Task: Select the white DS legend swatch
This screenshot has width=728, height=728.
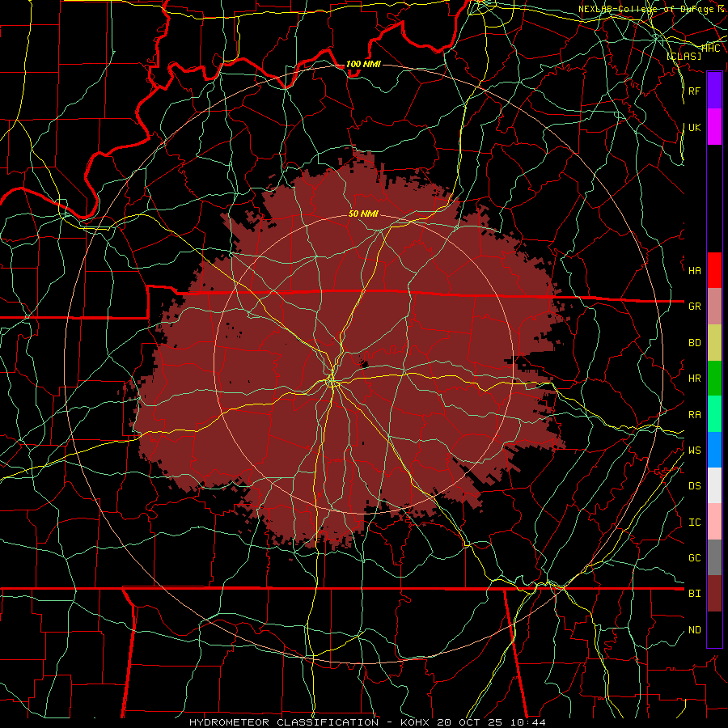Action: tap(714, 485)
